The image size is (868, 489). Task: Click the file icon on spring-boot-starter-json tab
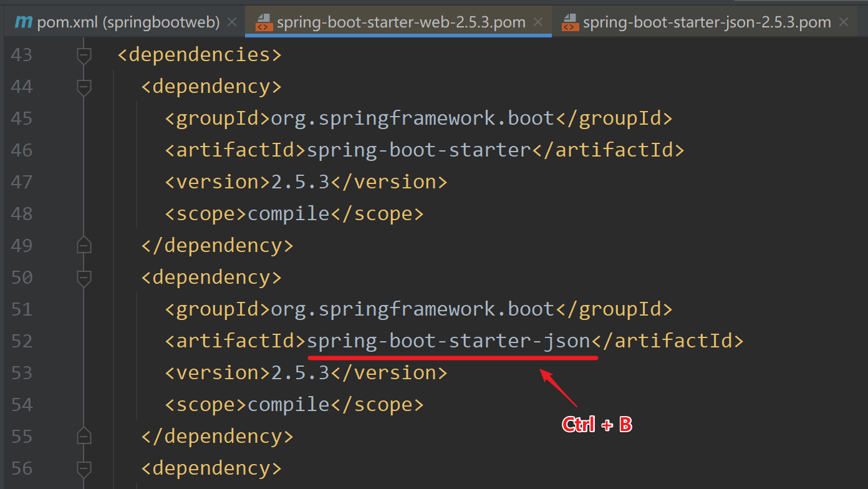click(x=570, y=23)
